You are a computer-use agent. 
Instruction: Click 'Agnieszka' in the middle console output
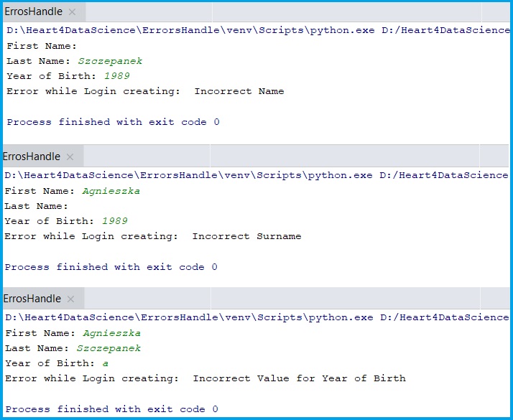(x=111, y=191)
